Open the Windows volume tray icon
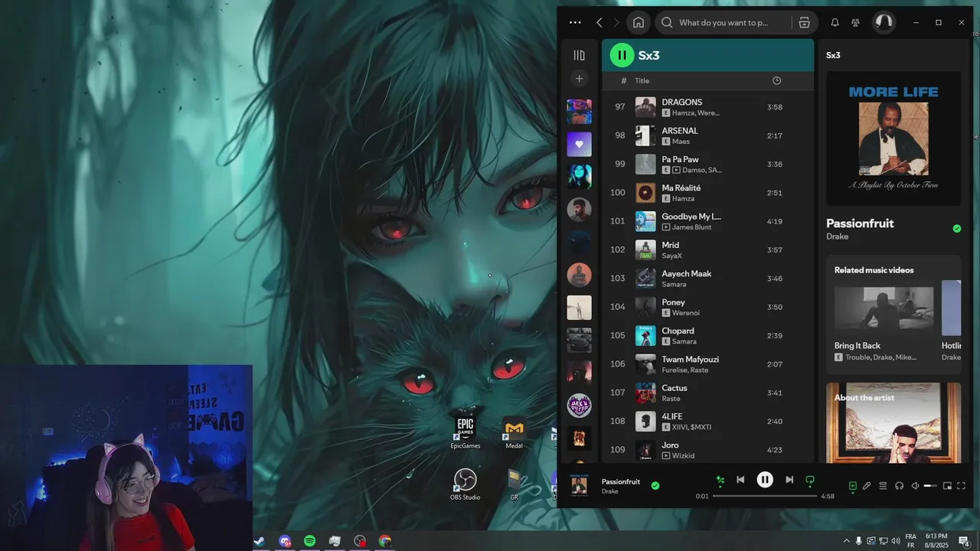This screenshot has height=551, width=980. click(896, 541)
